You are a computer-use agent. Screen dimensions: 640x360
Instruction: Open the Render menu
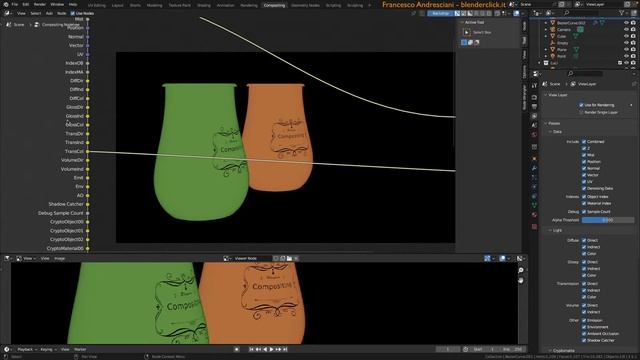[40, 4]
